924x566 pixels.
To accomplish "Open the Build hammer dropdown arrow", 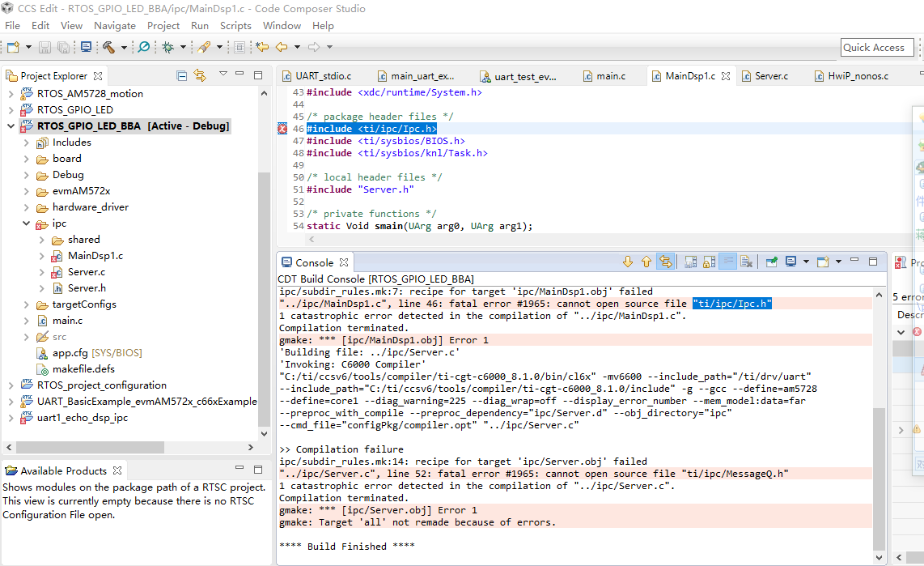I will [124, 48].
